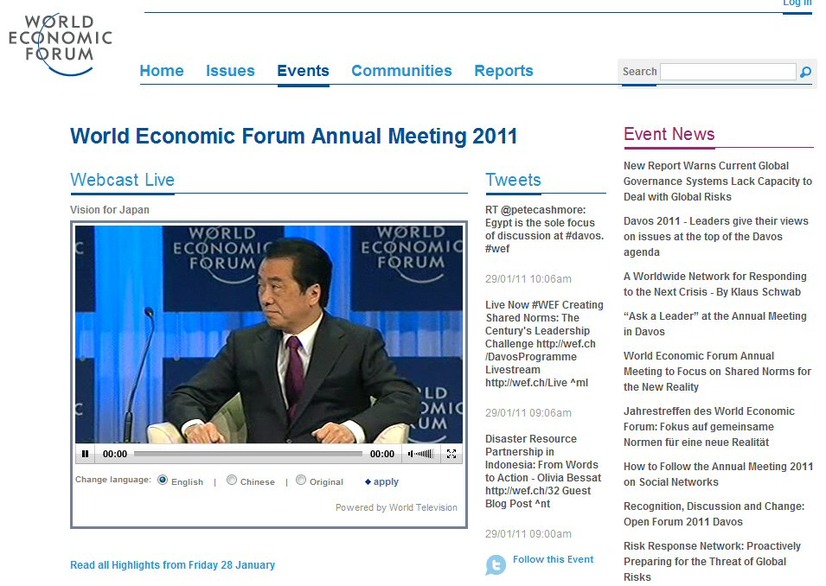826x586 pixels.
Task: Open the Live Now #WEF Creating Shared Norms tweet
Action: click(544, 344)
